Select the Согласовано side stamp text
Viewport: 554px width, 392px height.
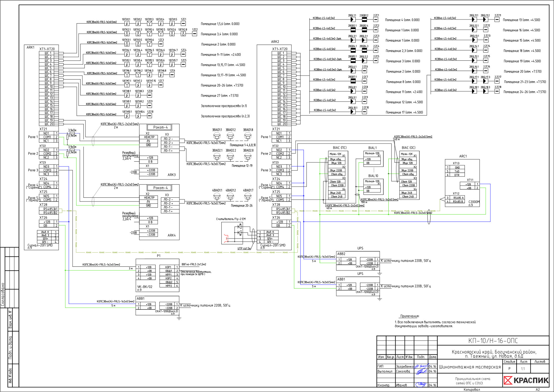click(3, 294)
